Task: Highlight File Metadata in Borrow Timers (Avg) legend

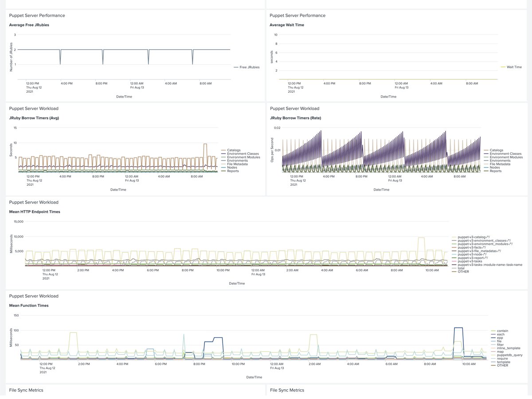Action: (234, 164)
